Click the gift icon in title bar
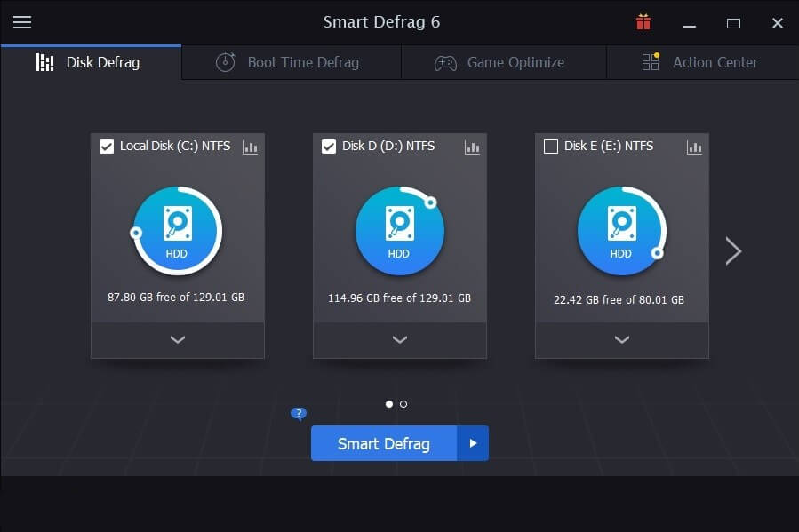This screenshot has height=532, width=799. [643, 21]
